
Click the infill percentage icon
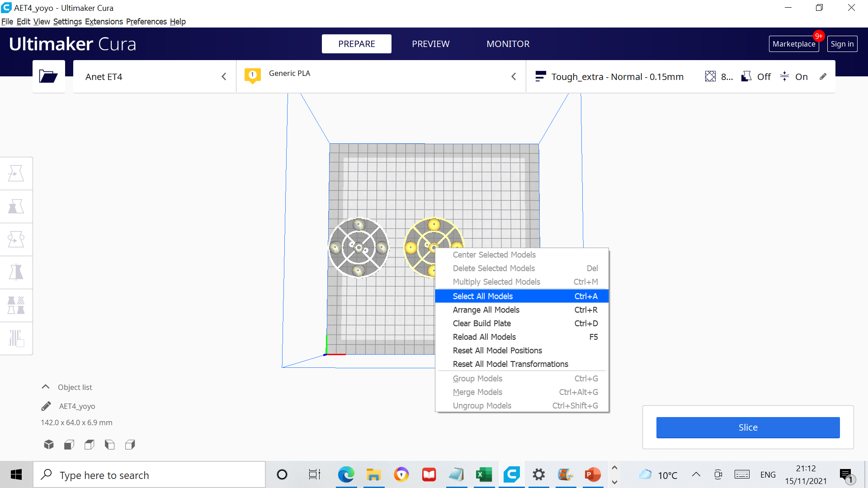pyautogui.click(x=710, y=77)
